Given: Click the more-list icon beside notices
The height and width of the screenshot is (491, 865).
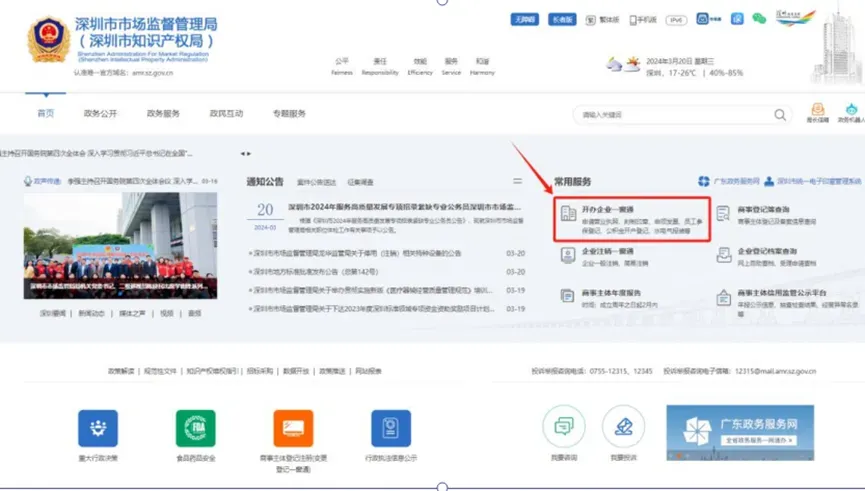Looking at the screenshot, I should click(517, 181).
